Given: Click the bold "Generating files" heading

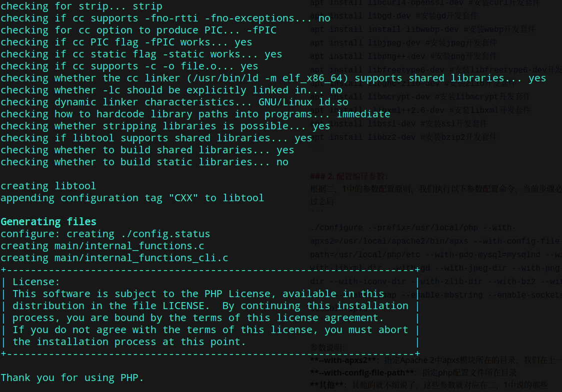Looking at the screenshot, I should (x=48, y=222).
